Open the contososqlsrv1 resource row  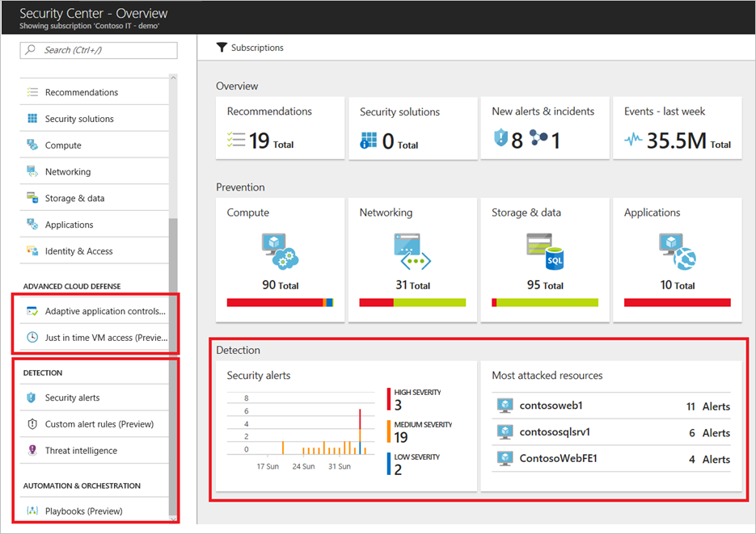point(611,432)
